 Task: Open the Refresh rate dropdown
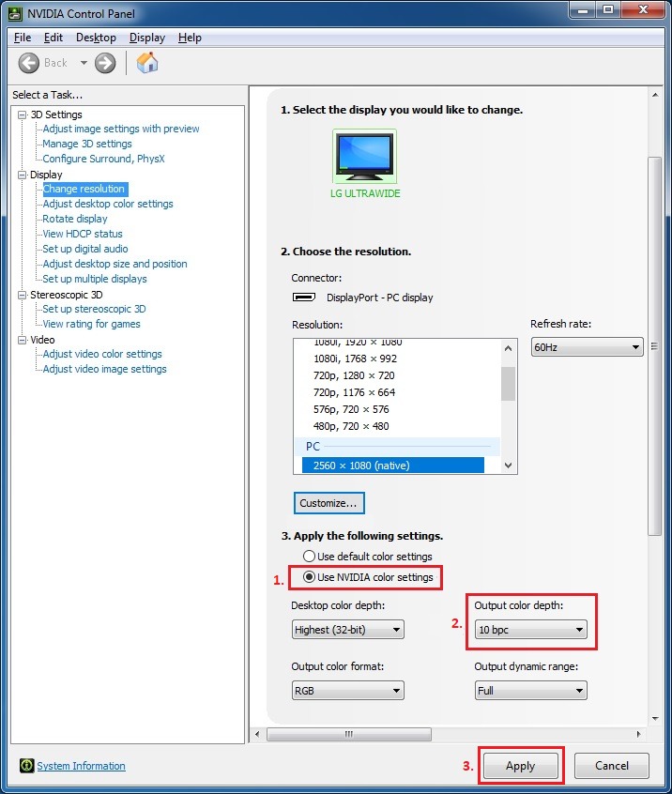(x=587, y=347)
